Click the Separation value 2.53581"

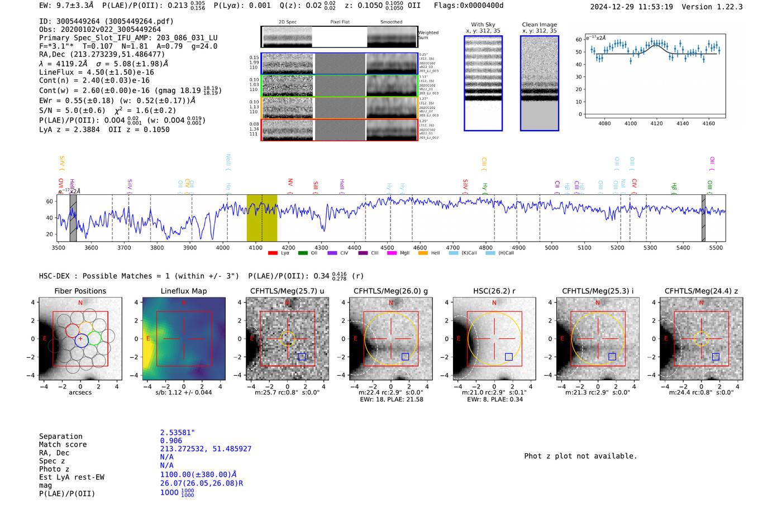pyautogui.click(x=178, y=433)
